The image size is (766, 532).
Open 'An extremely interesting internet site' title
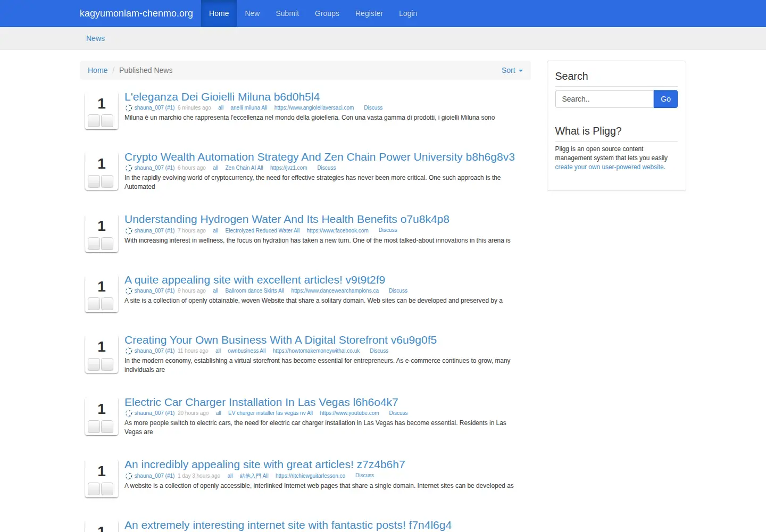[288, 525]
